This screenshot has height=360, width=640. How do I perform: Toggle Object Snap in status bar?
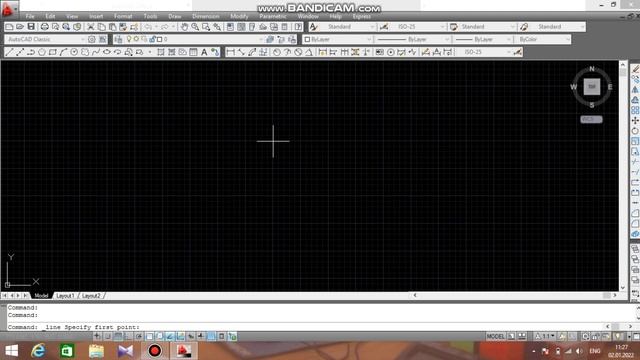(x=149, y=336)
